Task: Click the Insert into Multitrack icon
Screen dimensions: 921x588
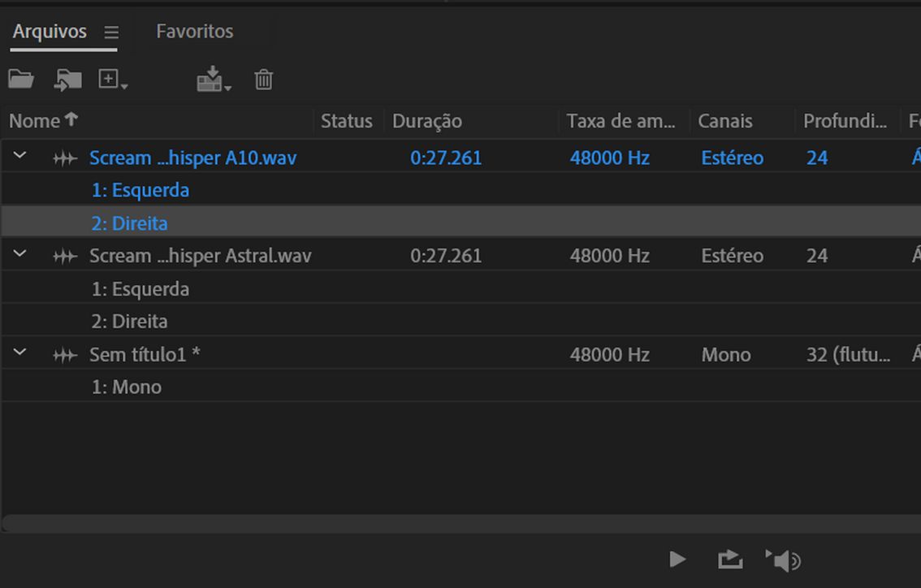Action: (x=214, y=80)
